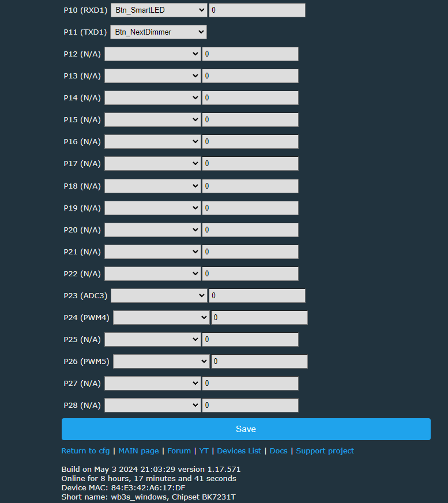Screen dimensions: 448x503
Task: Open the P10 (RXD1) role dropdown
Action: [x=159, y=10]
